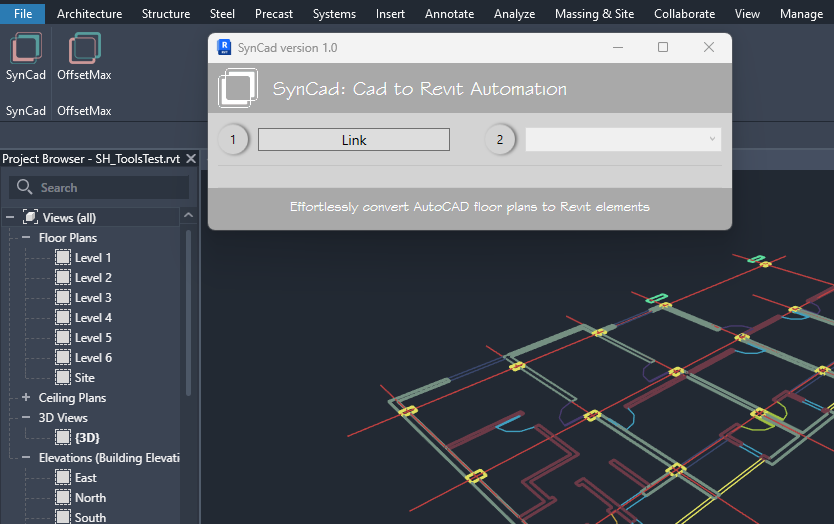Expand the Ceiling Plans node
Viewport: 834px width, 524px height.
tap(26, 397)
